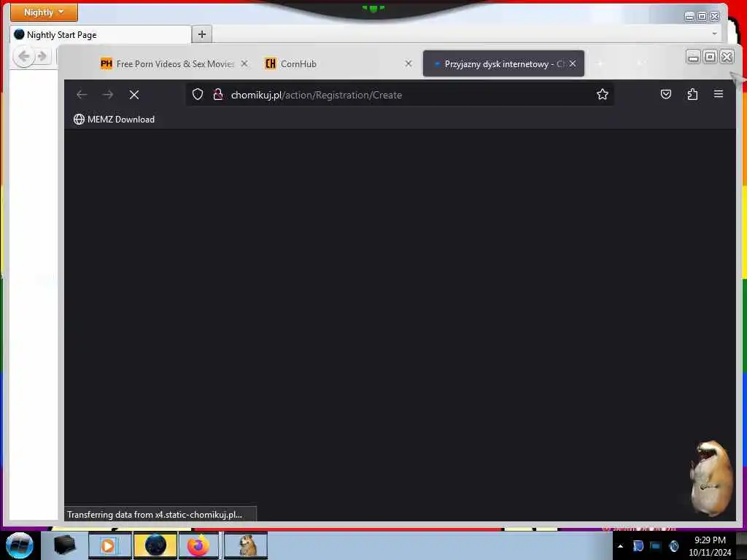Bookmark this page with the star
Screen dimensions: 747x560
click(x=602, y=95)
